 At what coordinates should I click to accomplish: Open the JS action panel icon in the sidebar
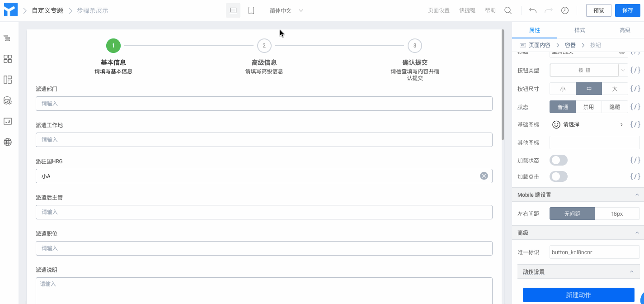(7, 121)
